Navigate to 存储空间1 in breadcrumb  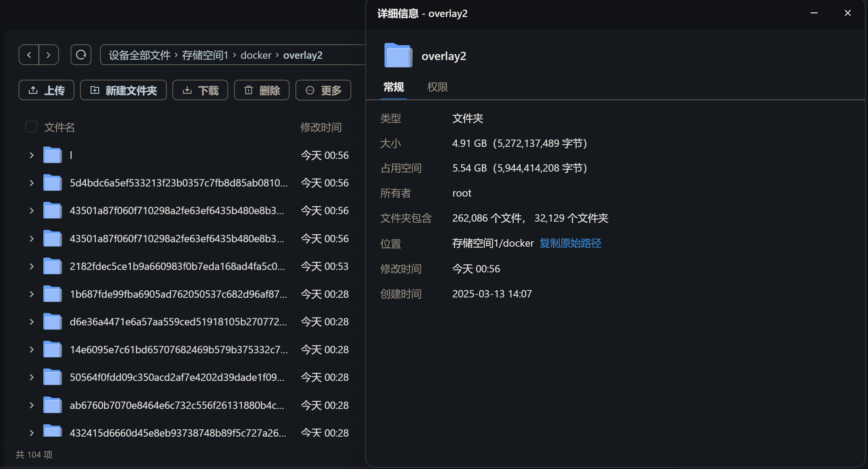(205, 55)
